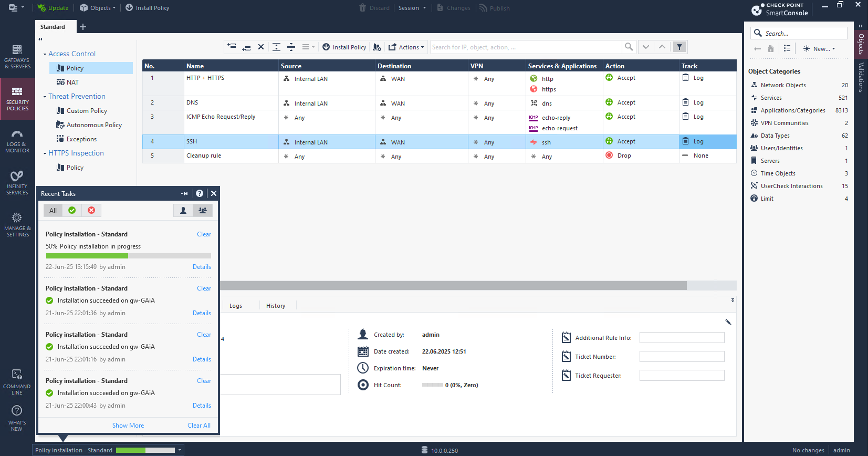
Task: Collapse the Threat Prevention tree section
Action: click(x=45, y=97)
